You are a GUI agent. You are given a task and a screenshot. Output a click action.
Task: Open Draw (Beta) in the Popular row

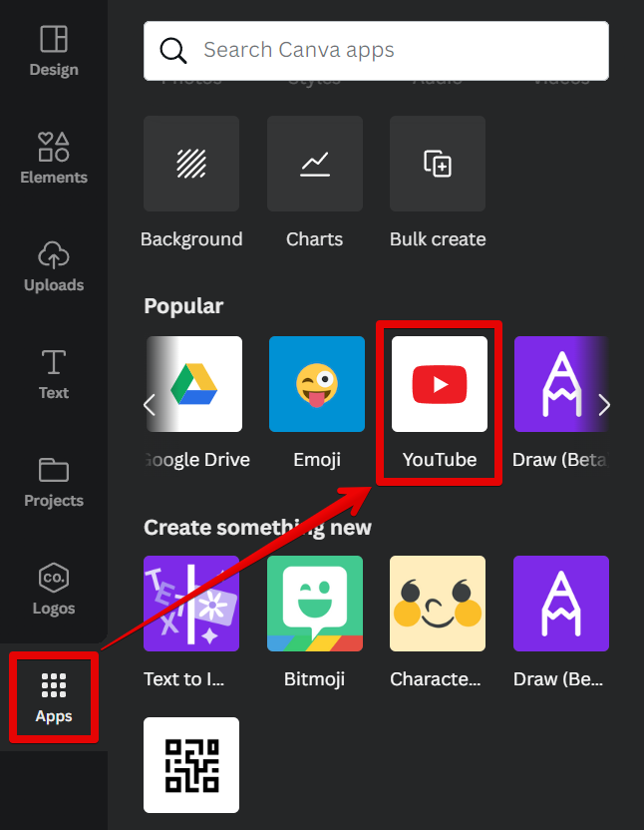coord(561,384)
